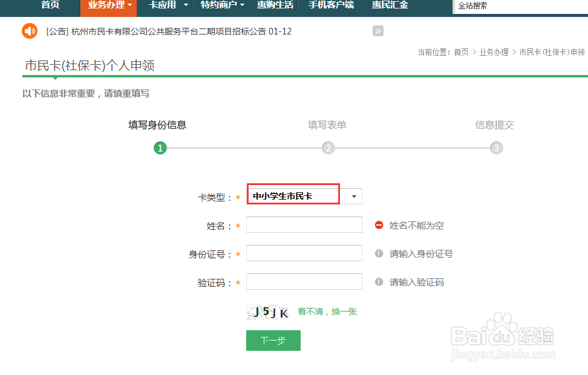Open the 惠民汇金 navigation item
This screenshot has height=375, width=588.
[390, 5]
